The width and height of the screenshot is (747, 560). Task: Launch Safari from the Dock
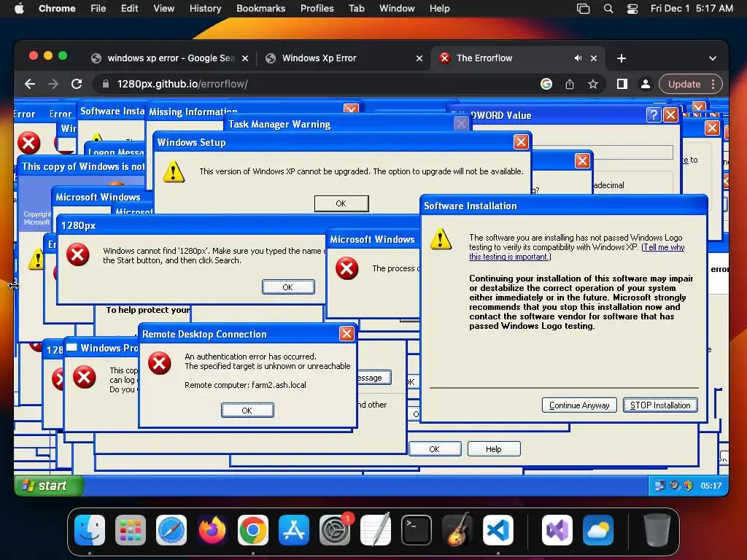pos(171,530)
